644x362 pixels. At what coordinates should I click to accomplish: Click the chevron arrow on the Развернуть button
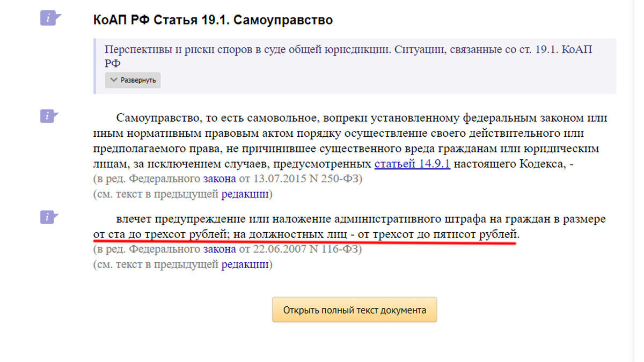pos(113,80)
